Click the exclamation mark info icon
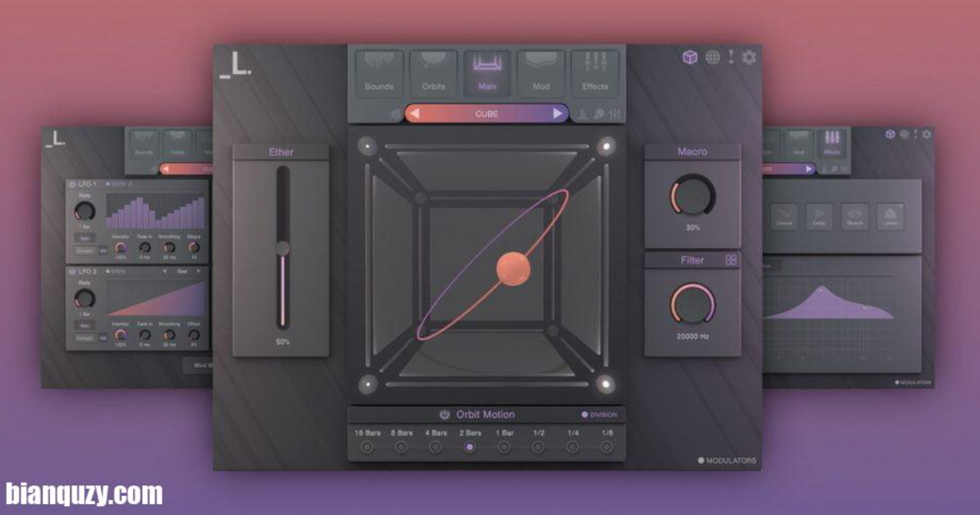 point(730,57)
